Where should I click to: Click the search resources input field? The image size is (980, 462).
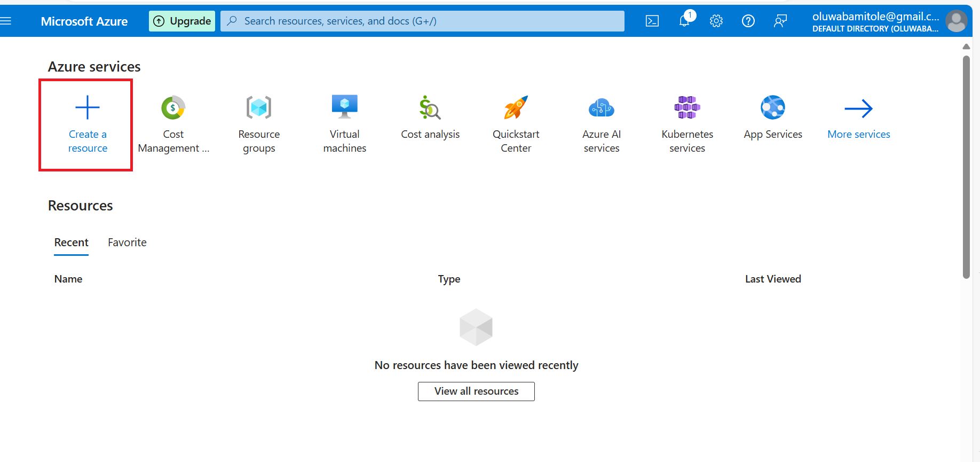422,21
